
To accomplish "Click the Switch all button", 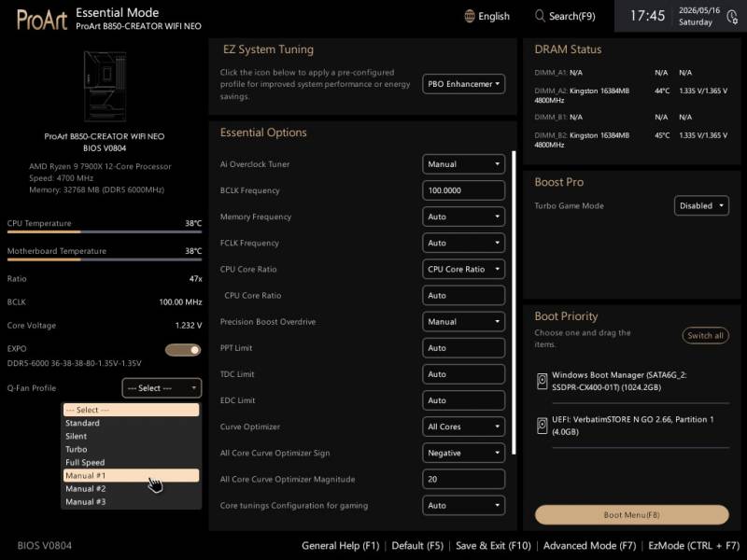I will pyautogui.click(x=705, y=335).
